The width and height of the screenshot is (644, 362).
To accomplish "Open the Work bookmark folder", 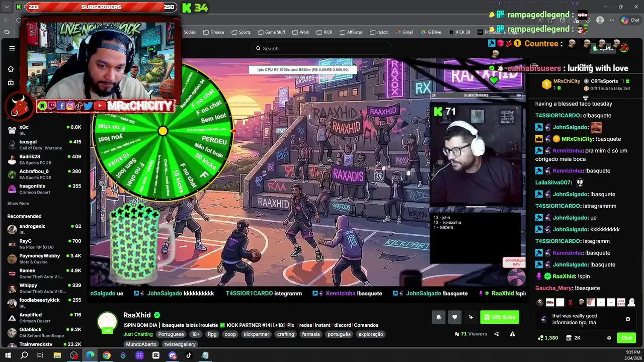I will [301, 32].
